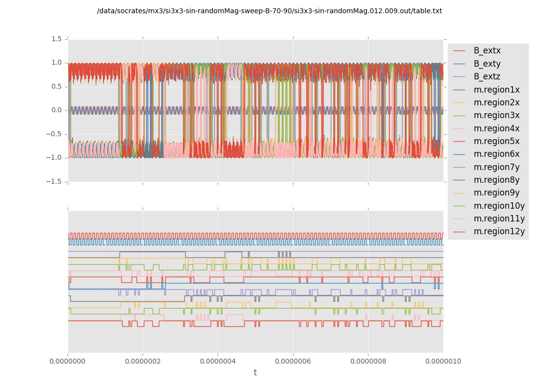Click the m.region3x legend line sample
Viewport: 539px width, 392px height.
(459, 116)
